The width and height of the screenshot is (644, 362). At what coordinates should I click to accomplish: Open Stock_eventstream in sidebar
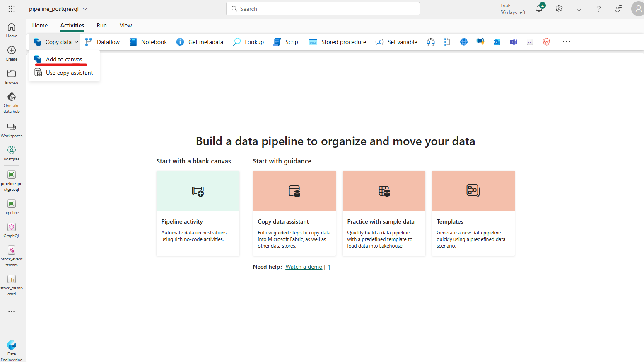click(x=12, y=256)
